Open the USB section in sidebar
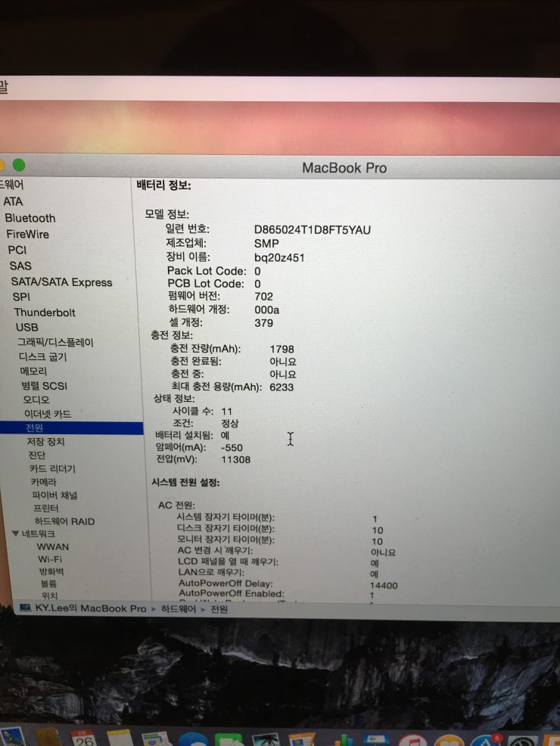The image size is (560, 746). pos(26,328)
